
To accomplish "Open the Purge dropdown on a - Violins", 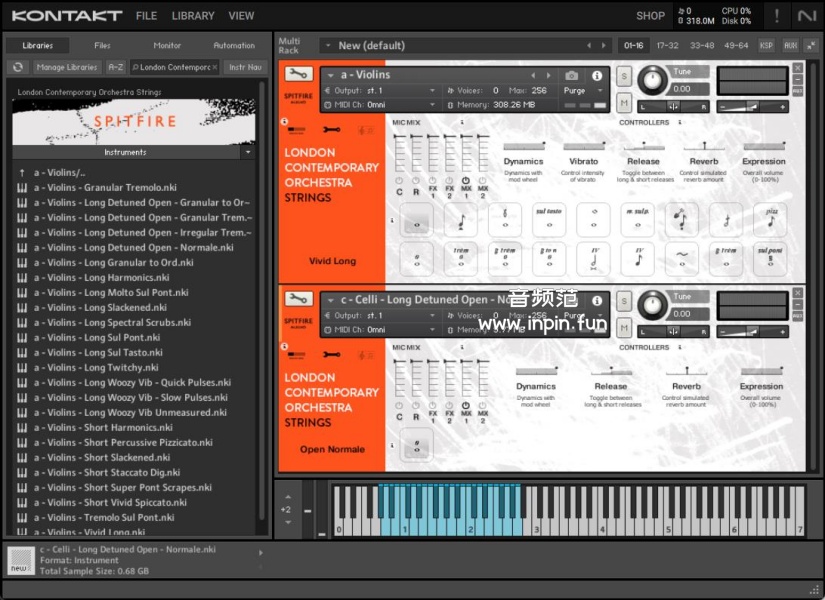I will click(x=582, y=90).
